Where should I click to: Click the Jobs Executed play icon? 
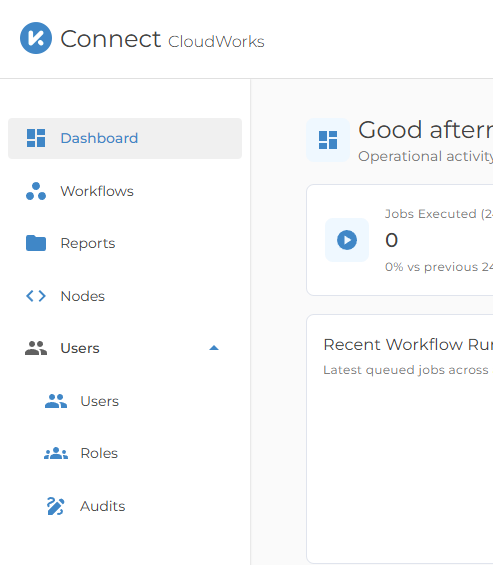click(347, 240)
